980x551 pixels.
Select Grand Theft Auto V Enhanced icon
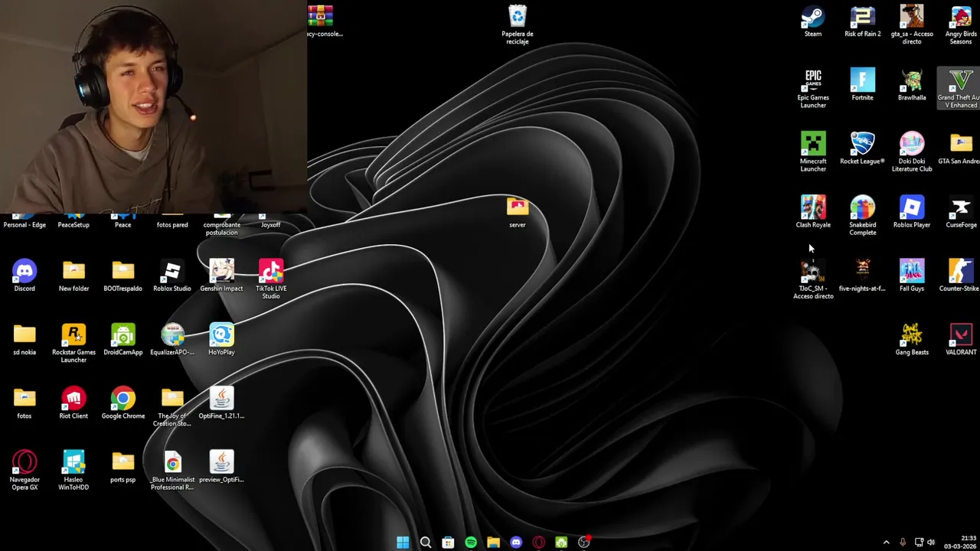coord(960,89)
